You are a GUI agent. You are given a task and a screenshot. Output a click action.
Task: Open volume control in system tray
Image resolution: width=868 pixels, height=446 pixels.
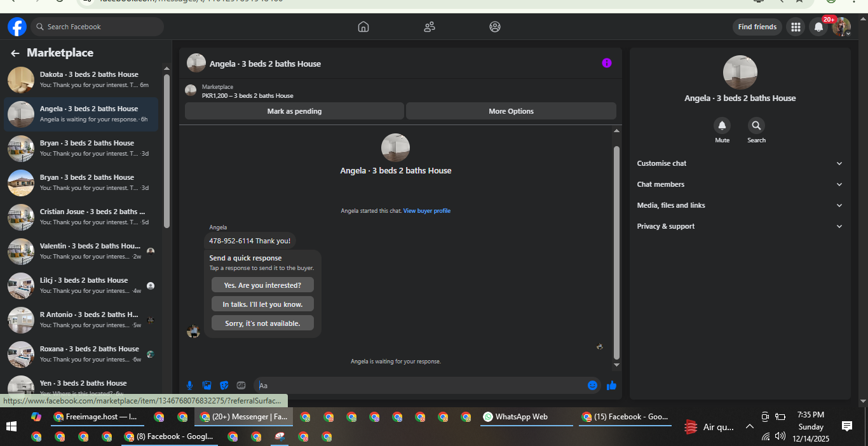pos(780,436)
